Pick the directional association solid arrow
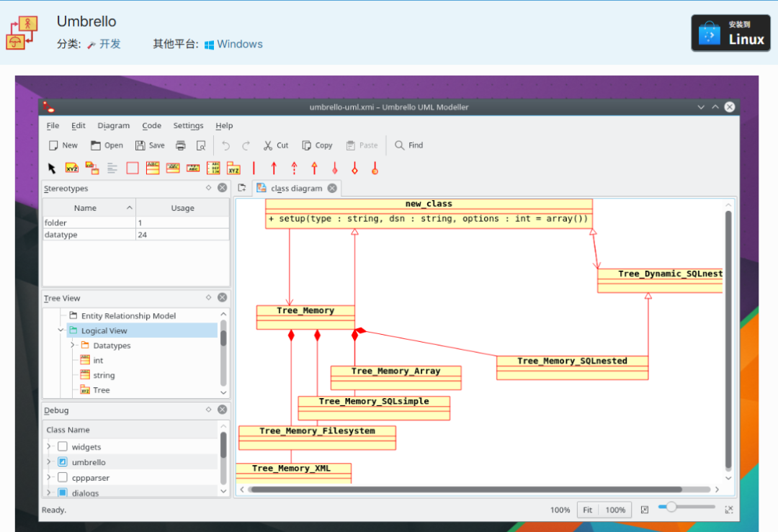 (x=274, y=168)
